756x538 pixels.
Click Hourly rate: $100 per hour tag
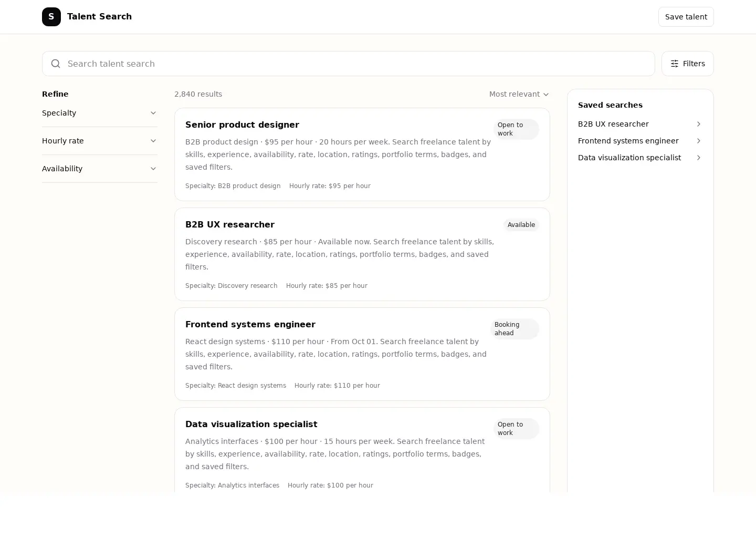click(330, 485)
